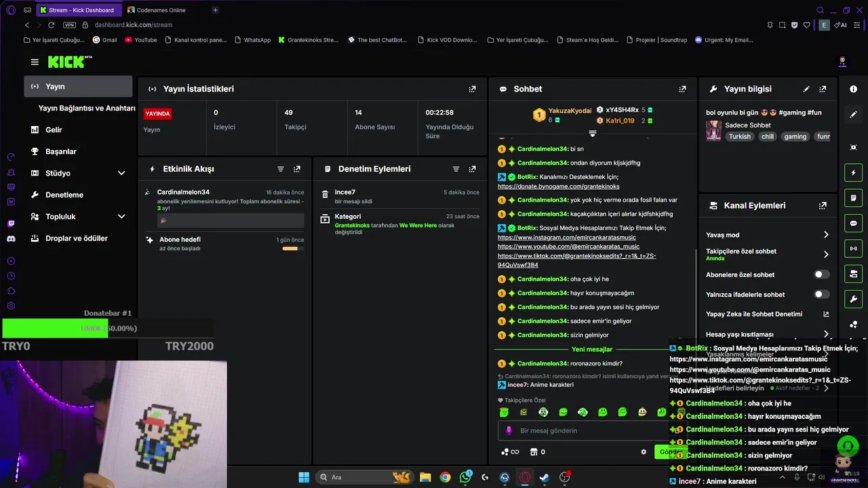
Task: Switch to Codenames Online browser tab
Action: click(161, 10)
